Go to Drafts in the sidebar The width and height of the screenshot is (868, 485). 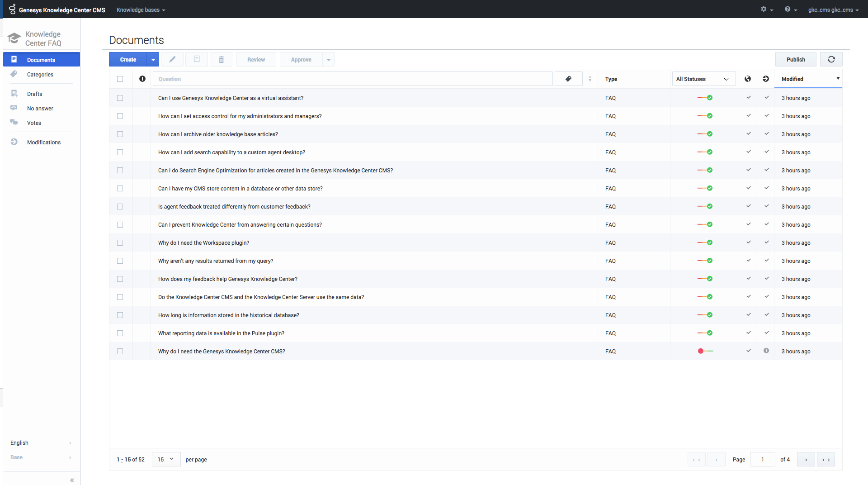[34, 94]
